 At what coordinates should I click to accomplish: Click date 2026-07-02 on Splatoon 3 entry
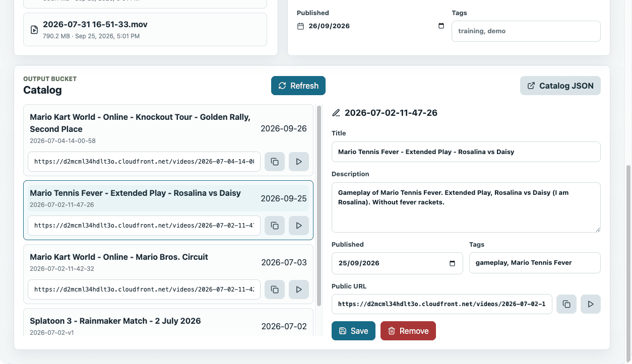(284, 326)
